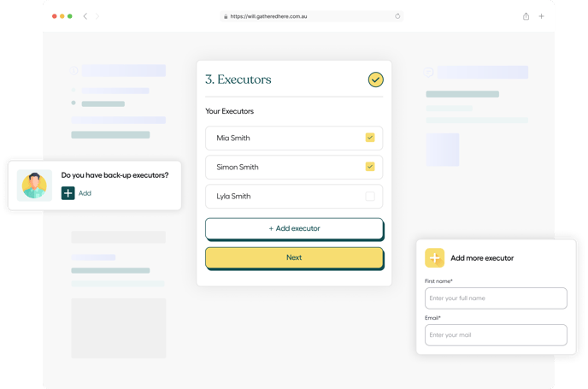The image size is (588, 389).
Task: Uncheck the Mia Smith checkbox
Action: 370,138
